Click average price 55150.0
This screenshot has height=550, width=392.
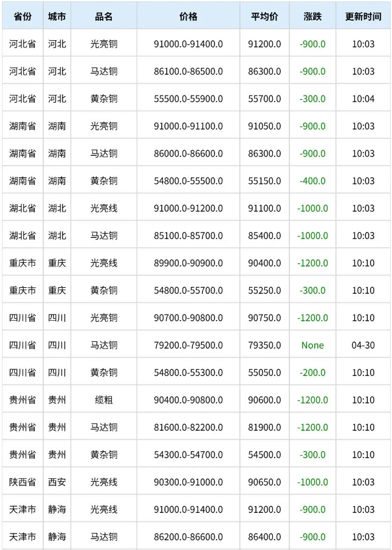264,181
